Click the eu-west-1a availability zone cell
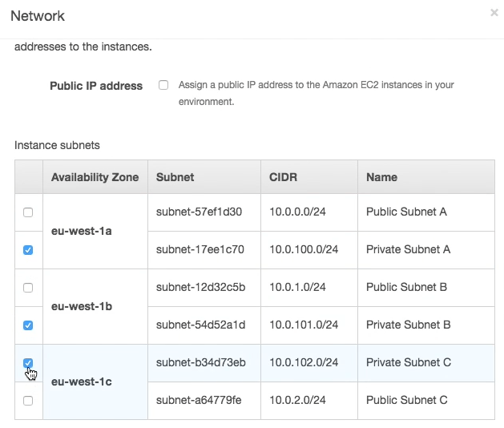 (82, 231)
